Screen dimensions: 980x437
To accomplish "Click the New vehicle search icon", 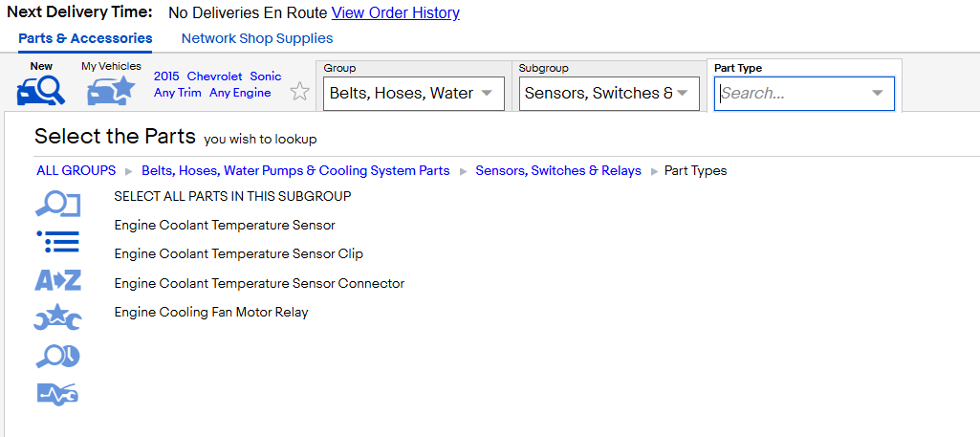I will [x=40, y=90].
